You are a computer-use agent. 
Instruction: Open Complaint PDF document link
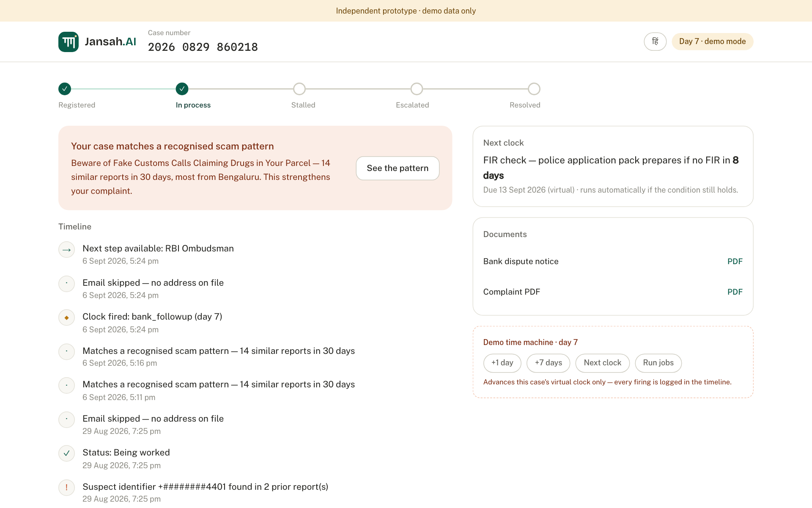(x=735, y=292)
